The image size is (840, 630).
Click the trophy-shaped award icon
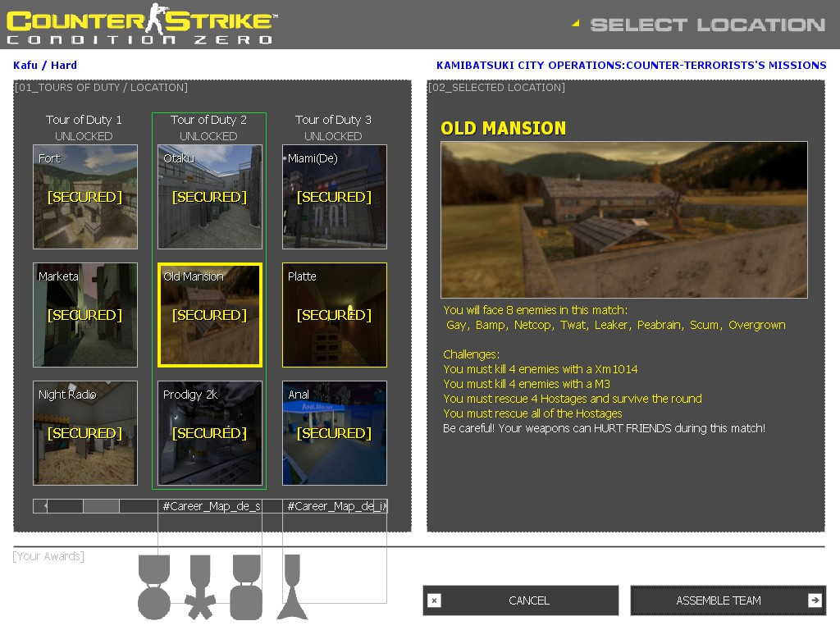pyautogui.click(x=293, y=587)
